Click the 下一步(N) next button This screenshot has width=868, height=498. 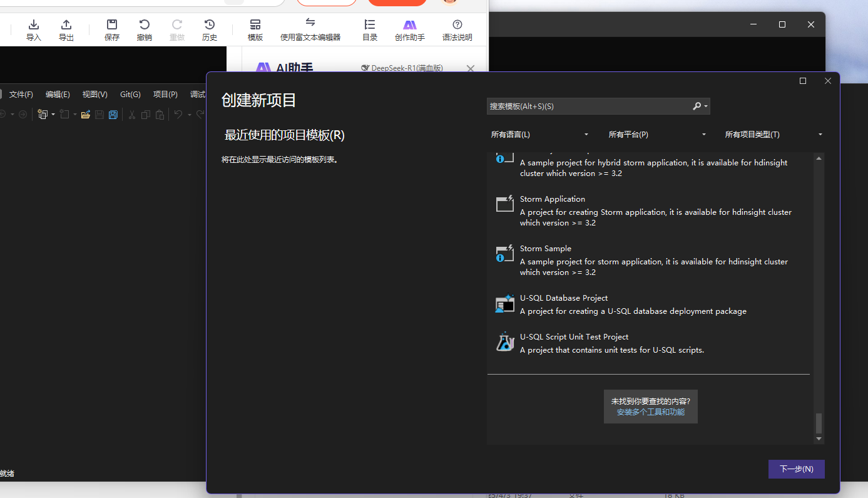(x=796, y=469)
